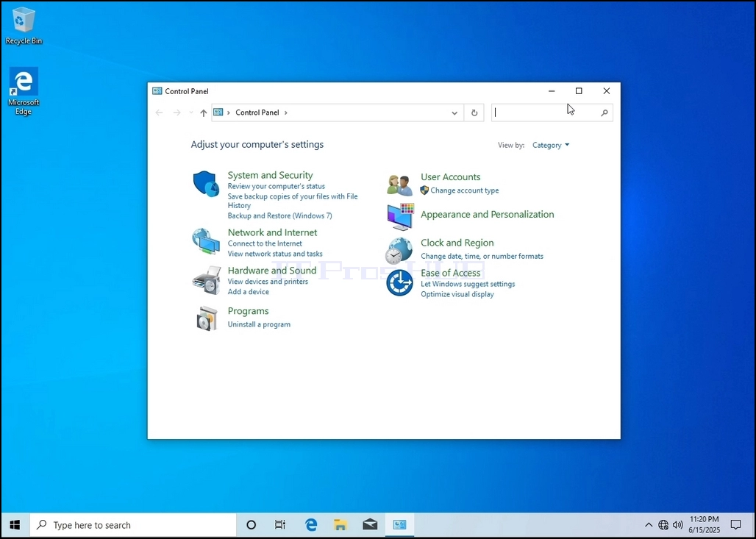Open View network status and tasks

pyautogui.click(x=275, y=254)
